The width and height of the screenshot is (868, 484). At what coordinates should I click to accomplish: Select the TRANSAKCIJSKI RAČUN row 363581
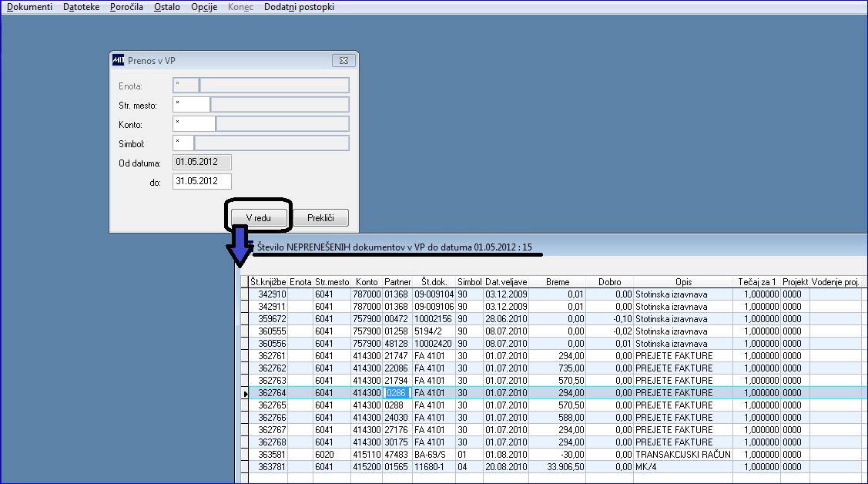(554, 455)
